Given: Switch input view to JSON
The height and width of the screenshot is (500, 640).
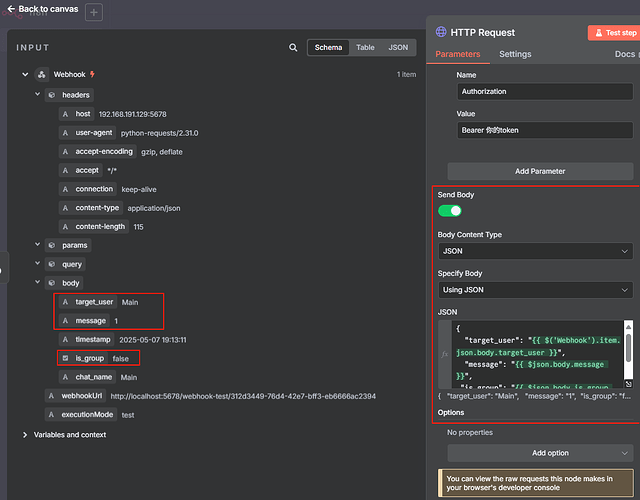Looking at the screenshot, I should click(398, 48).
